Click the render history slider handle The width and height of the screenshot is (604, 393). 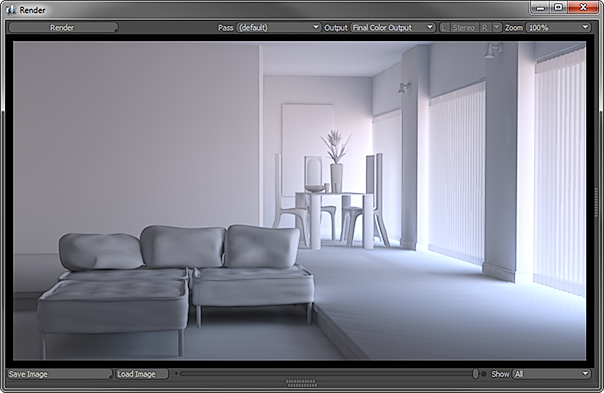point(475,374)
